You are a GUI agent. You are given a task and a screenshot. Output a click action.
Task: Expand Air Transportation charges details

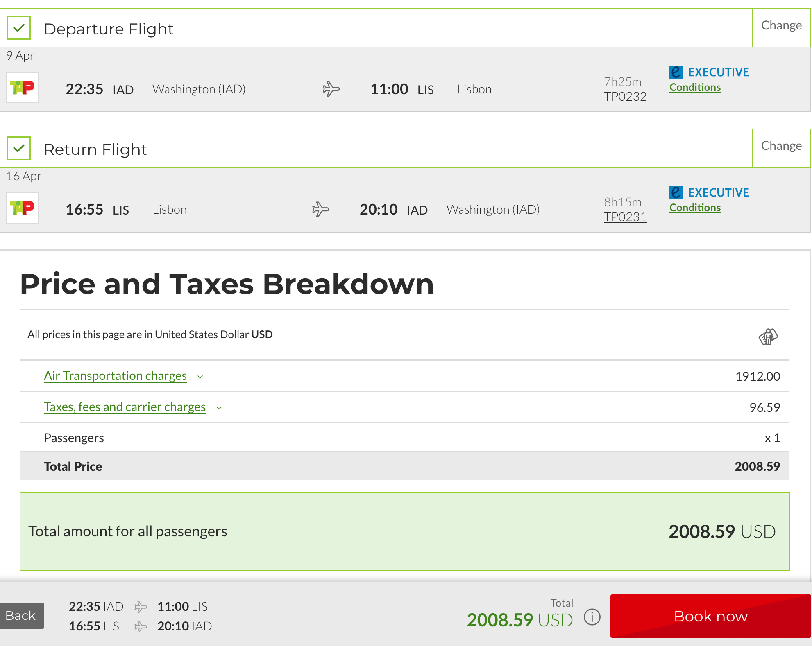115,376
